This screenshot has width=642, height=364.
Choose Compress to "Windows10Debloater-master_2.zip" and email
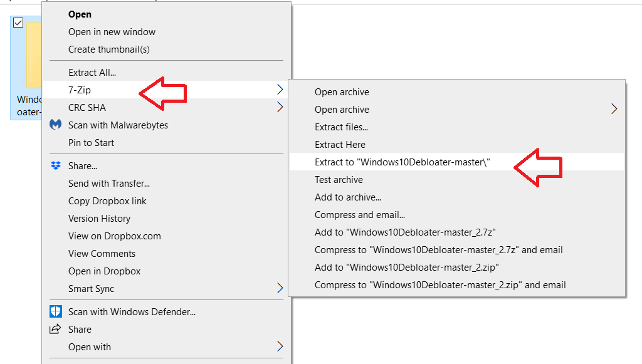click(x=441, y=285)
